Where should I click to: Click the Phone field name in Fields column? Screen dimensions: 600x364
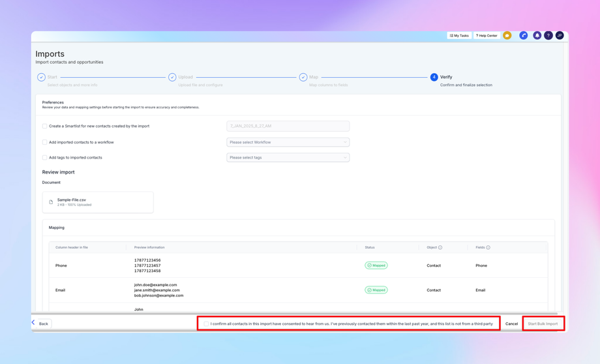coord(481,265)
